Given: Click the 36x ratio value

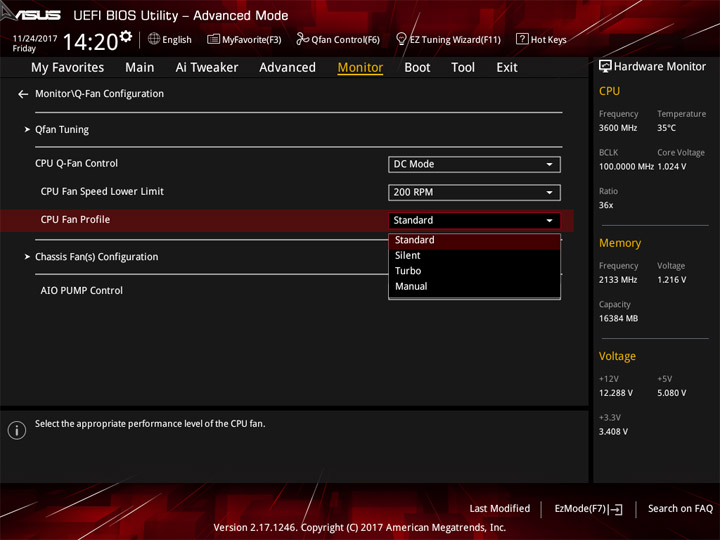Looking at the screenshot, I should (x=606, y=205).
